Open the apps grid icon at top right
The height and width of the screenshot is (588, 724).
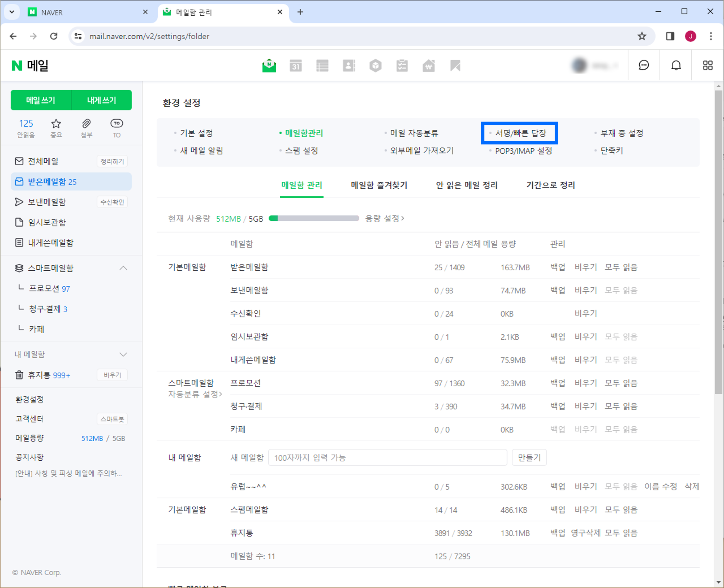[x=708, y=65]
